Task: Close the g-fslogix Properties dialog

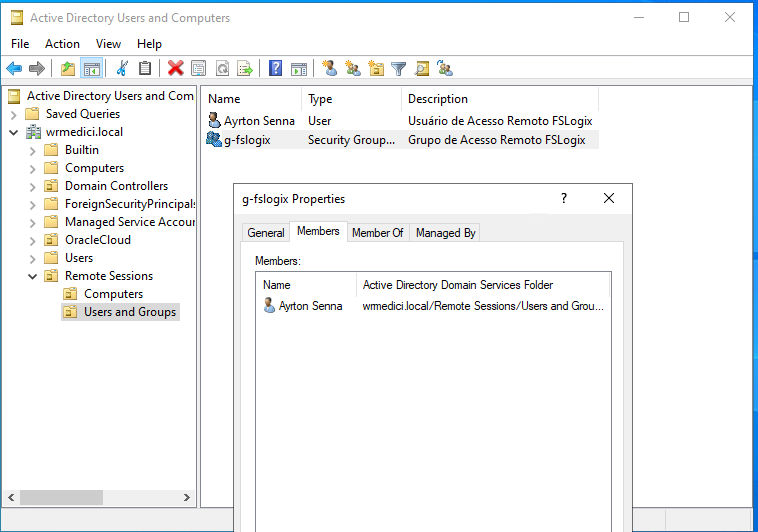Action: 609,198
